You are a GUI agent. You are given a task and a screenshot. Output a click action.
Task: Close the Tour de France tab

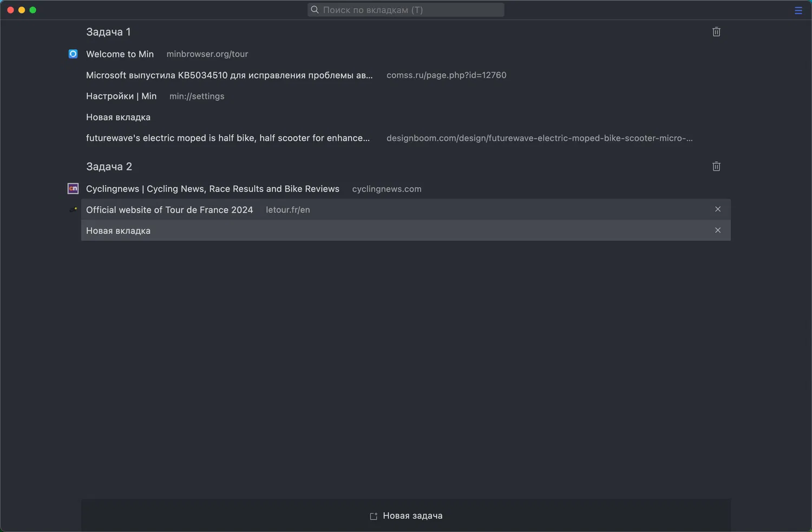click(x=718, y=209)
